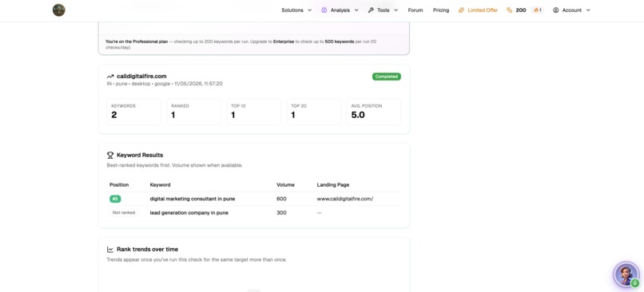Click the Keyword Results trophy icon

click(110, 155)
